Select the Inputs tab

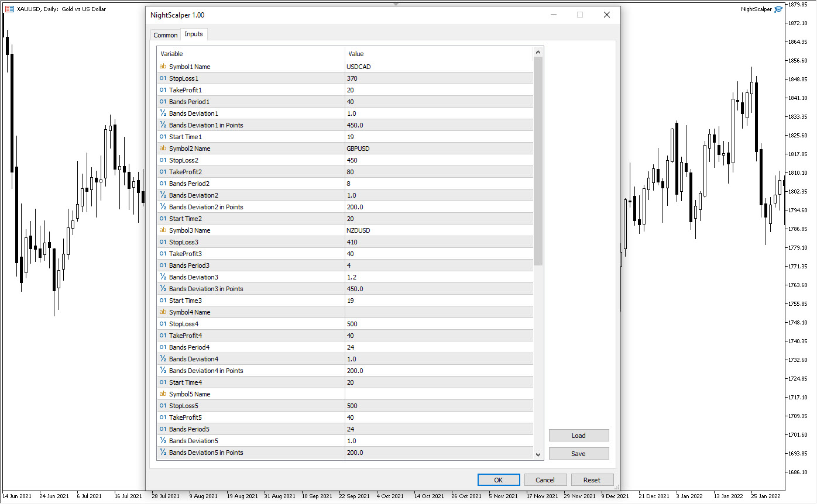click(x=194, y=34)
